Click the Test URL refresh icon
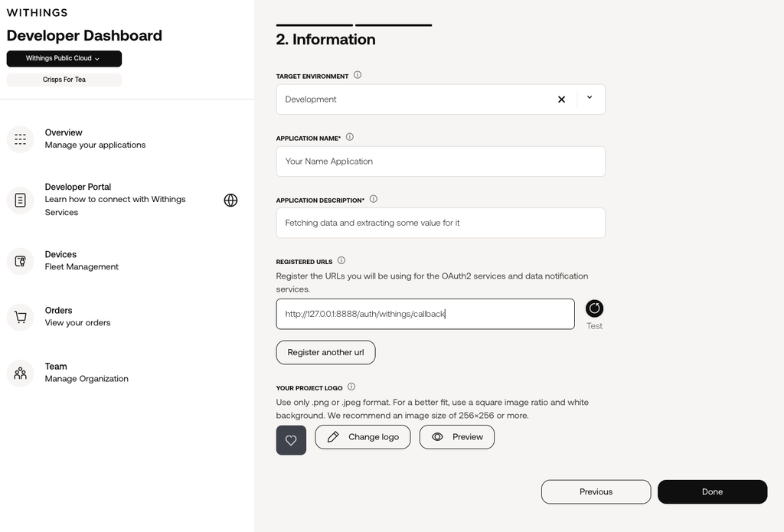The image size is (784, 532). coord(594,308)
